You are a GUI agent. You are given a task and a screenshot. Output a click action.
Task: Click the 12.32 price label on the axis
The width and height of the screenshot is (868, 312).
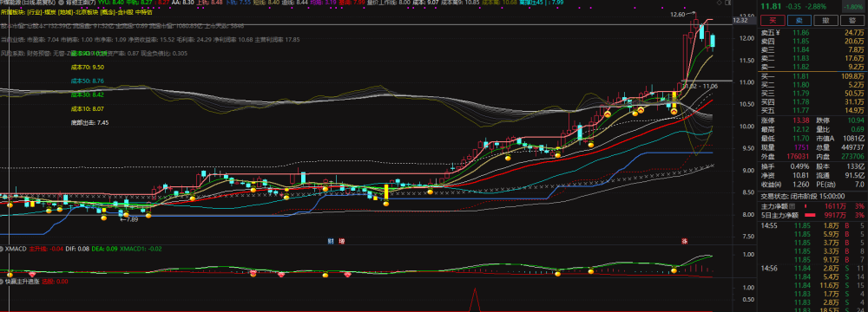[x=740, y=21]
